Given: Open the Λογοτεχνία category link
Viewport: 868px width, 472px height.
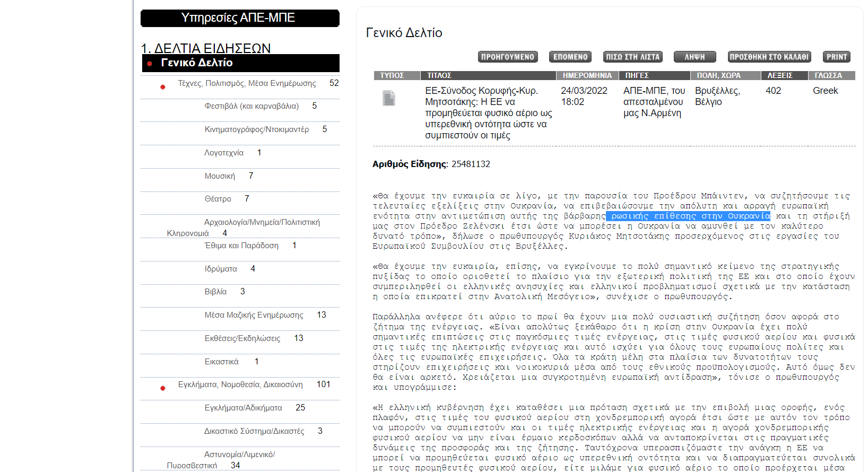Looking at the screenshot, I should click(x=224, y=153).
